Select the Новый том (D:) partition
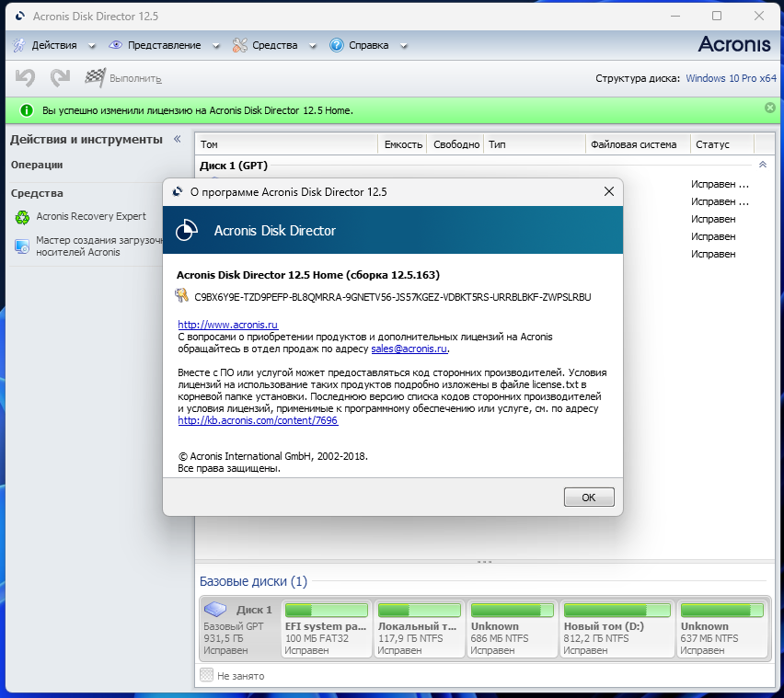 617,628
